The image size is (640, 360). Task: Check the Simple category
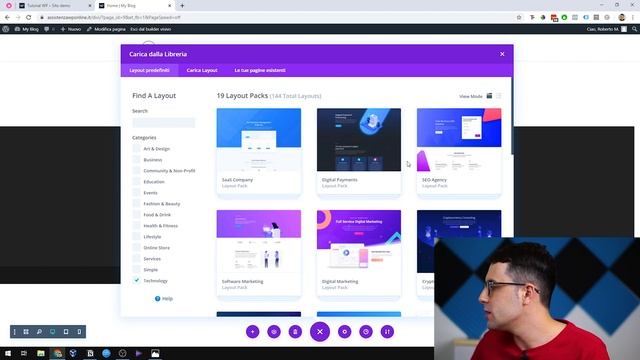click(x=136, y=270)
